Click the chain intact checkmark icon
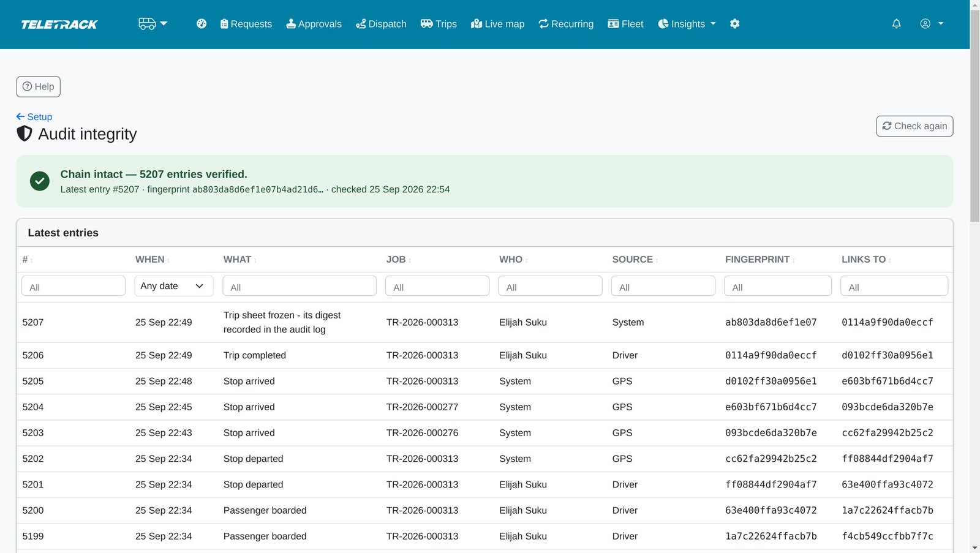 (40, 181)
